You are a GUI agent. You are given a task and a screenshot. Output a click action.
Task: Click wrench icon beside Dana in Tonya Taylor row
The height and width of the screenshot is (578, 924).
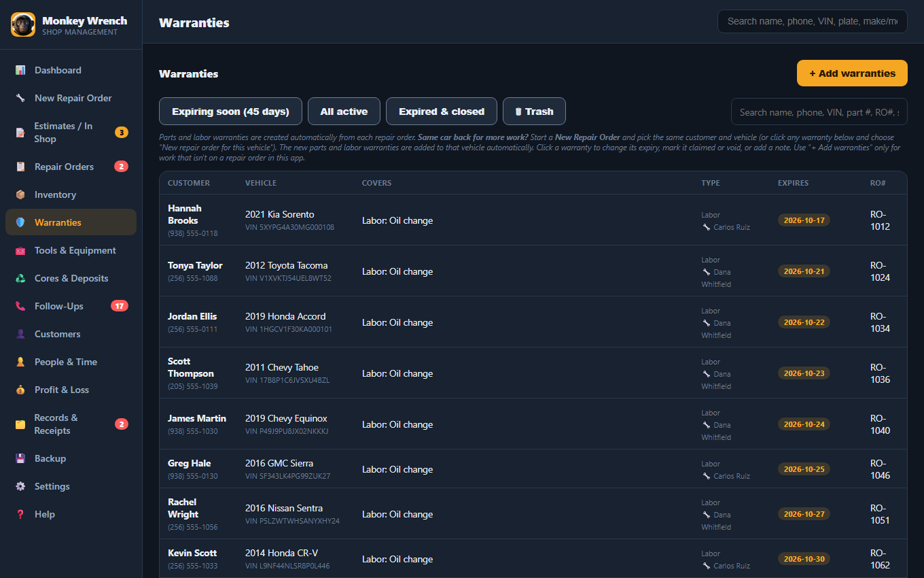coord(707,272)
